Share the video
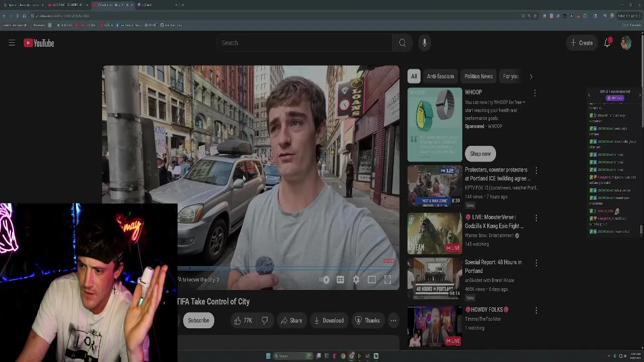Viewport: 644px width, 362px height. [291, 320]
